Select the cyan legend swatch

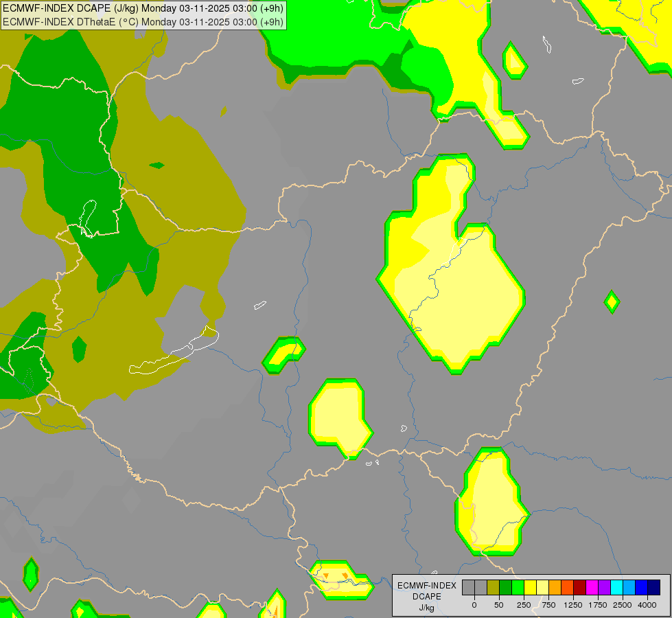click(616, 588)
